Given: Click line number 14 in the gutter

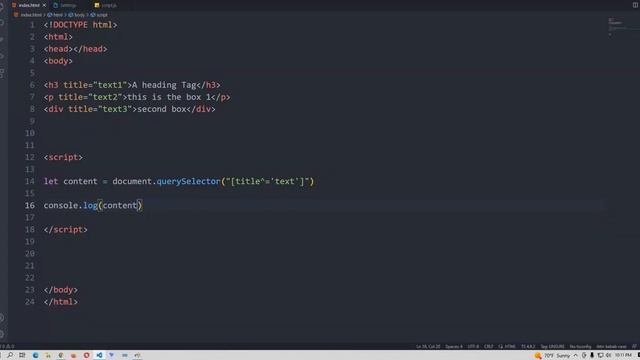Looking at the screenshot, I should pyautogui.click(x=30, y=181).
